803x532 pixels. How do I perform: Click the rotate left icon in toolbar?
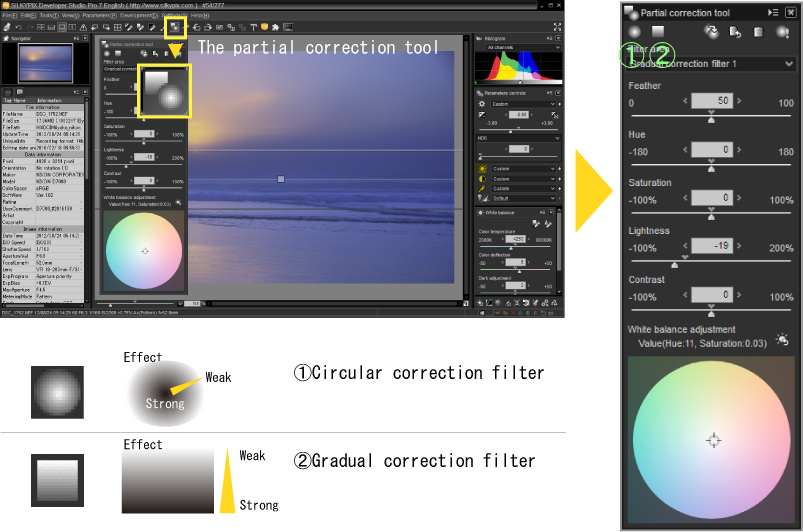pyautogui.click(x=196, y=28)
